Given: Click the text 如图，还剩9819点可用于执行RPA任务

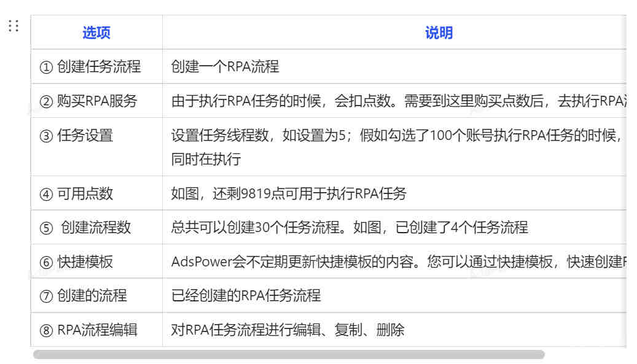Looking at the screenshot, I should (x=289, y=193).
